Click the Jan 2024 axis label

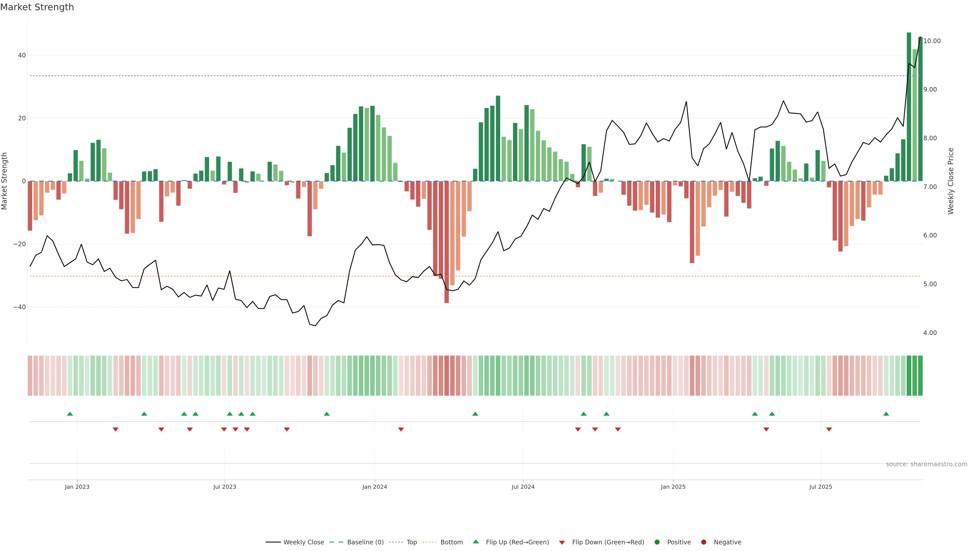(x=374, y=487)
